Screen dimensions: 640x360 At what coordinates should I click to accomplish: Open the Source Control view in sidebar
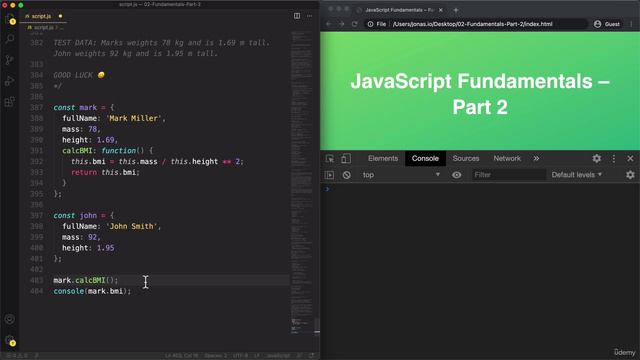click(10, 60)
